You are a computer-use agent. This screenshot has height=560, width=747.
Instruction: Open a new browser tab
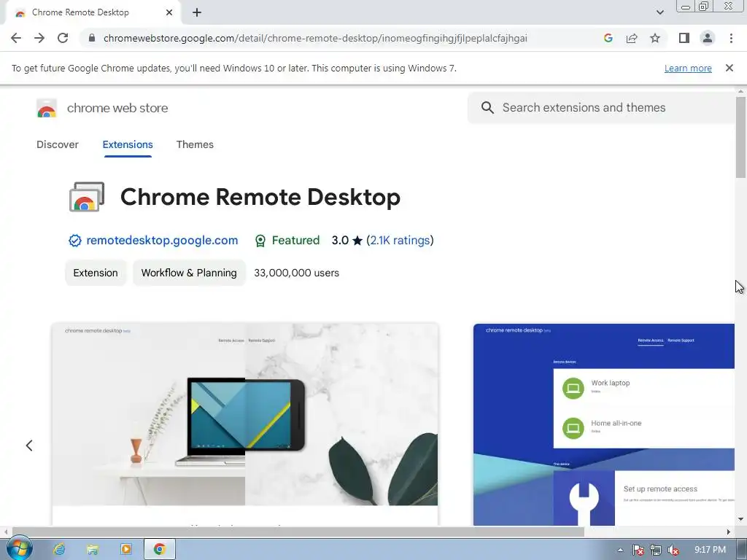coord(197,12)
